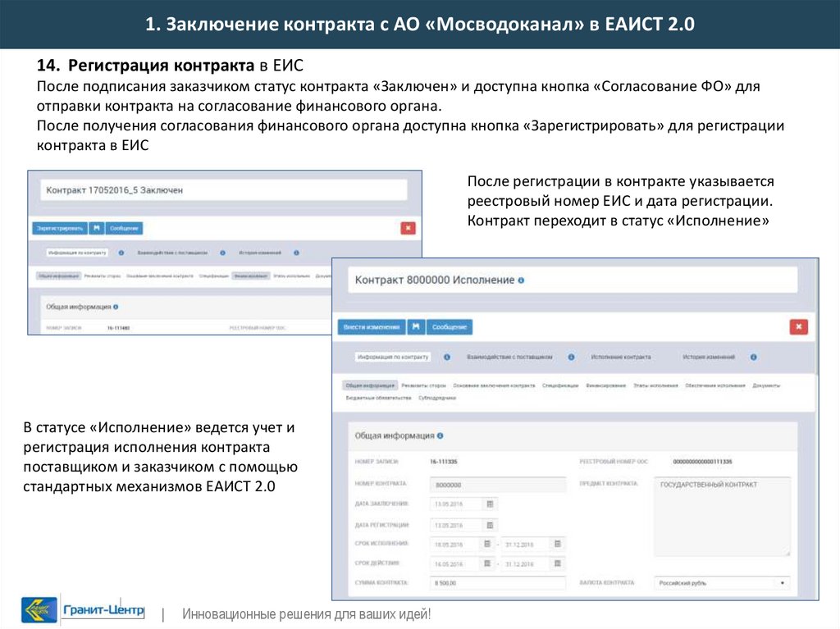Open calendar for Дата регистрации
The width and height of the screenshot is (840, 629).
point(490,526)
